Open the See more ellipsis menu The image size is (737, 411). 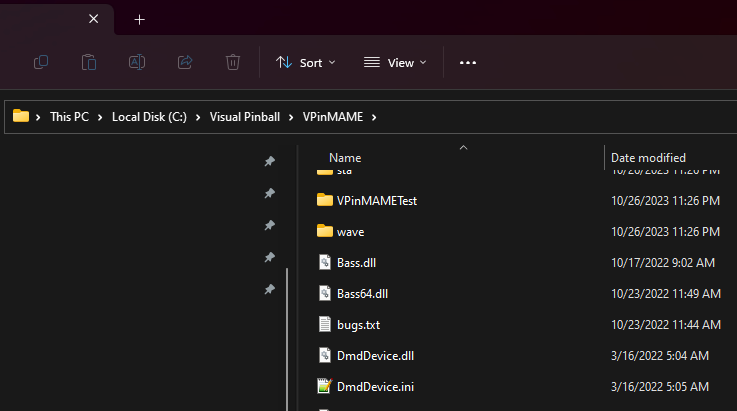pyautogui.click(x=468, y=63)
